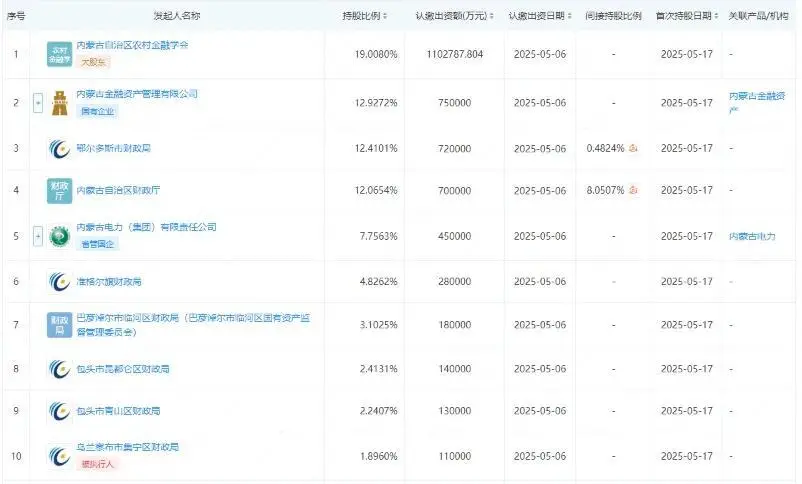802x484 pixels.
Task: Click the 巴彦淖尔市临河区财政局 logo tile
Action: pos(59,325)
